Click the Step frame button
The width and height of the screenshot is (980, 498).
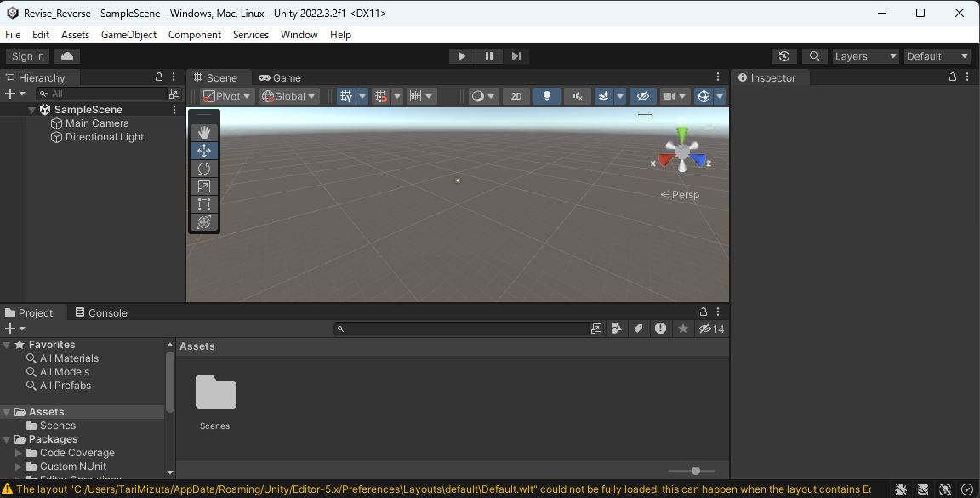(x=516, y=56)
